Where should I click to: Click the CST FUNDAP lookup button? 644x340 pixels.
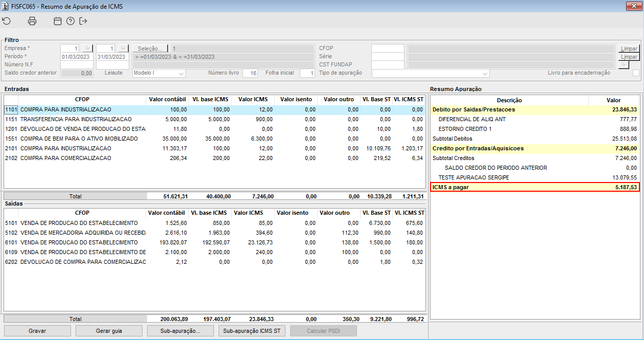pos(624,65)
